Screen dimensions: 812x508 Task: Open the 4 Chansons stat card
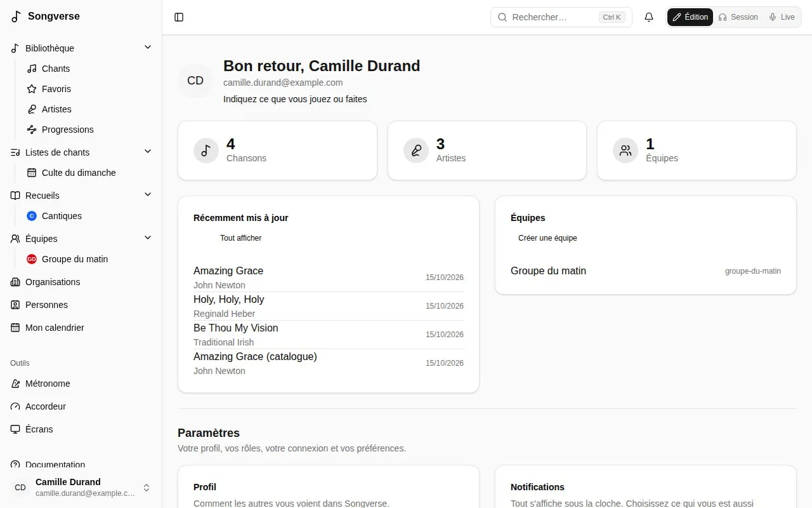point(277,150)
